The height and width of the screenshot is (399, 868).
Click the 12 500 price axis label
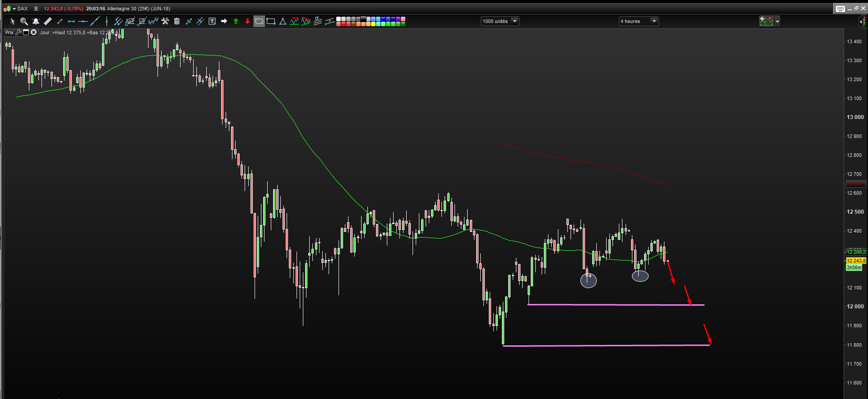pyautogui.click(x=855, y=212)
